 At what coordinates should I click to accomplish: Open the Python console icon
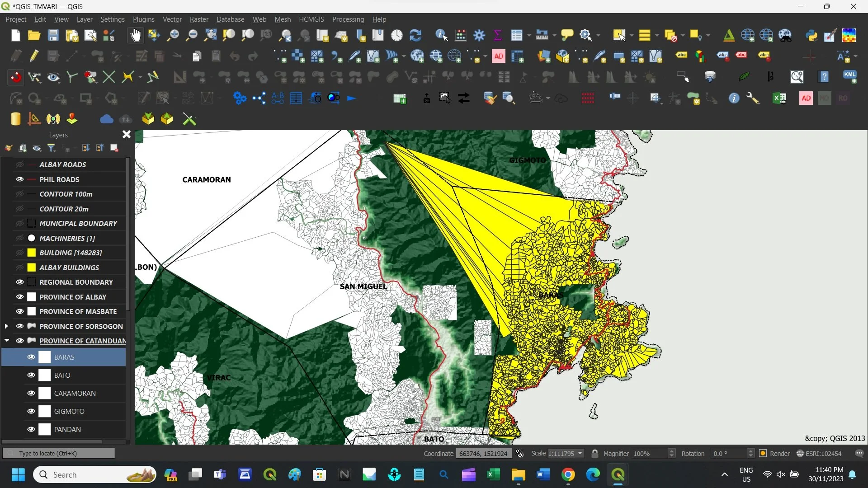click(x=811, y=35)
